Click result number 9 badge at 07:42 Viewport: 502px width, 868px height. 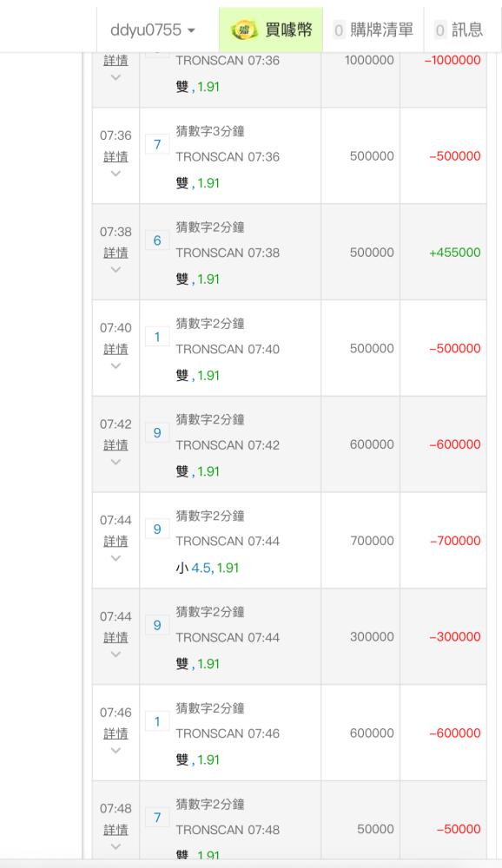click(x=157, y=433)
